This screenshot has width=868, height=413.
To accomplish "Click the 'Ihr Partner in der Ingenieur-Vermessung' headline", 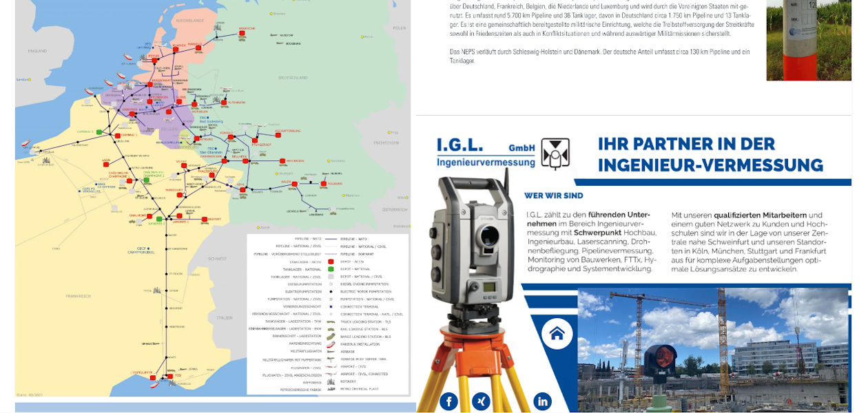I will [x=710, y=154].
